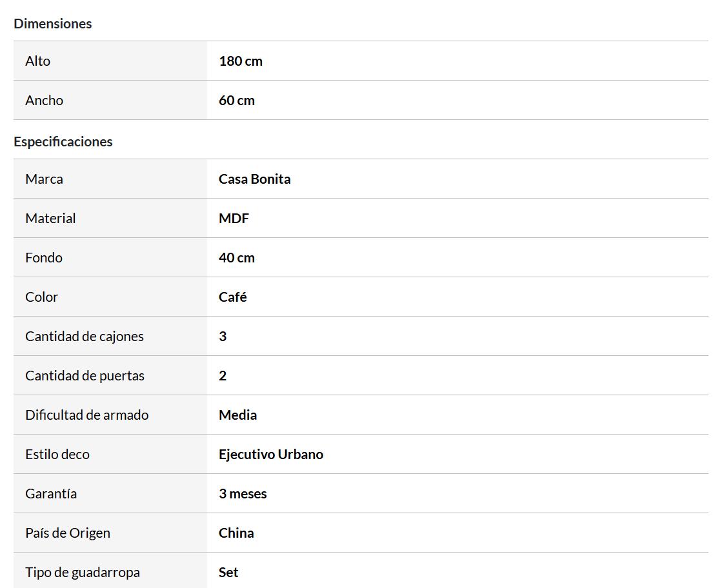Select the País de Origen label
Screen dimensions: 713x588
point(68,533)
